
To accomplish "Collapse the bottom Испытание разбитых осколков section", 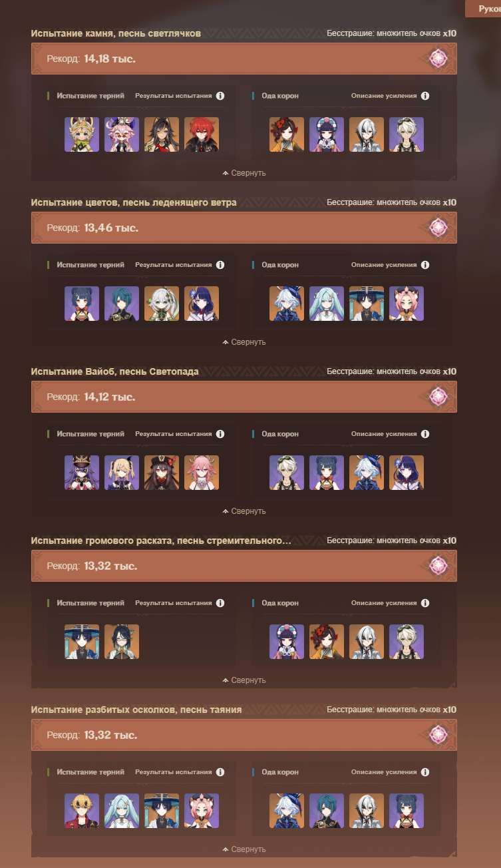I will pyautogui.click(x=244, y=849).
